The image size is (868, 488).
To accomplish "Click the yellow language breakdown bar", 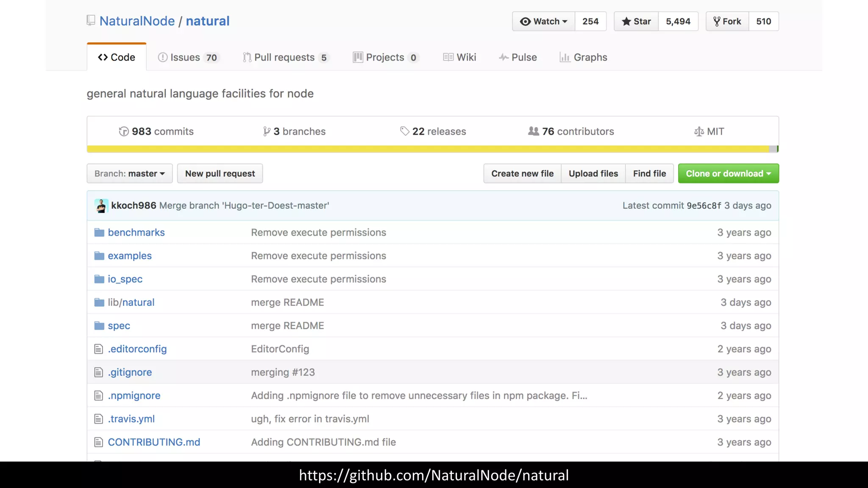I will coord(428,149).
